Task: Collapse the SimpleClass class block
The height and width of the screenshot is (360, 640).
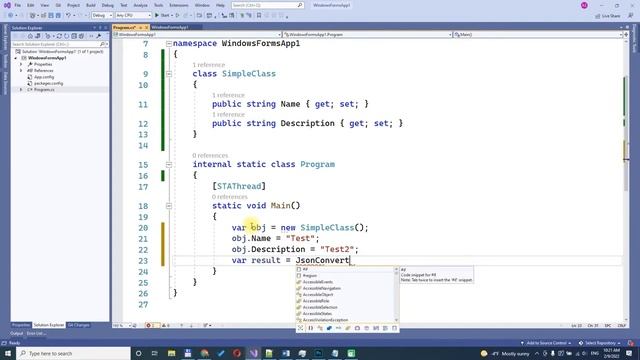Action: pos(169,74)
